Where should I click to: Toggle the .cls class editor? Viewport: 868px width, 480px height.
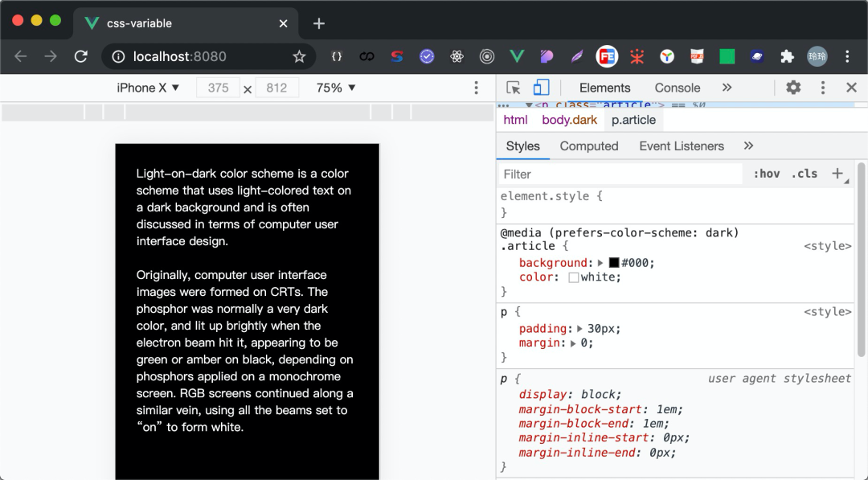[x=805, y=174]
